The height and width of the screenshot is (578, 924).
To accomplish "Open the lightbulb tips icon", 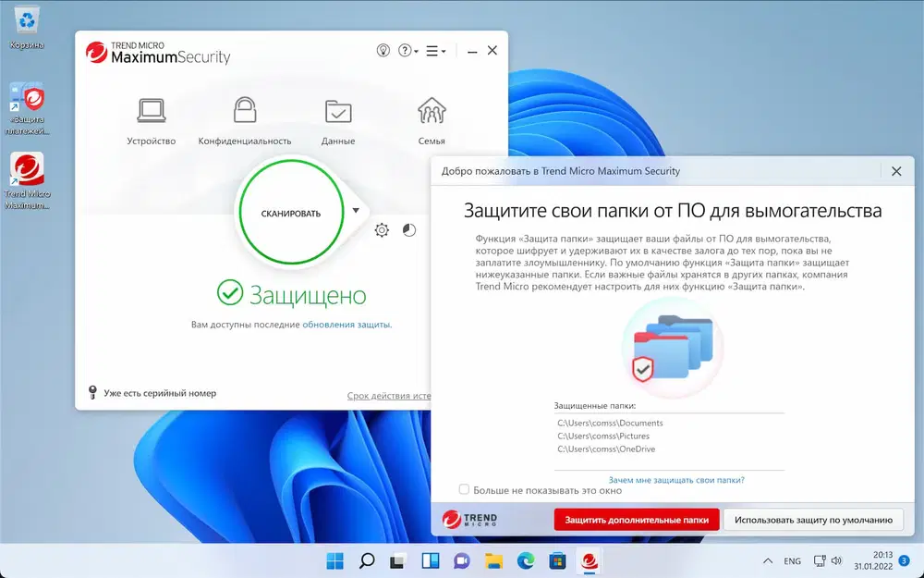I will (383, 51).
